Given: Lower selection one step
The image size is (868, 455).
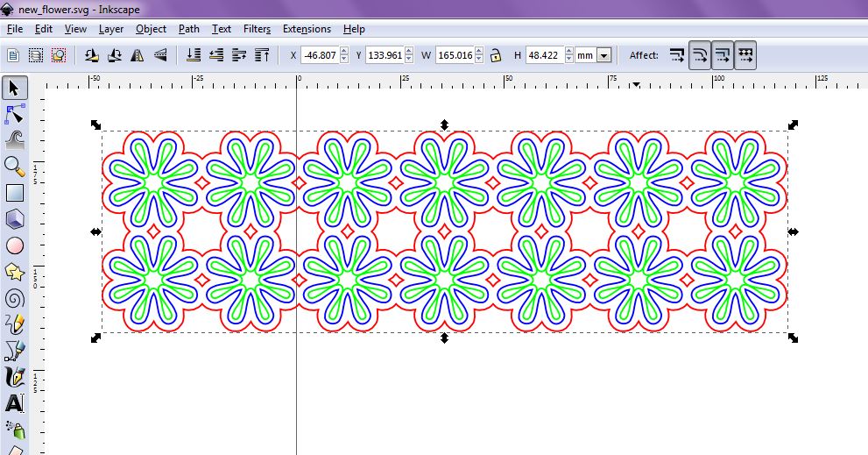Looking at the screenshot, I should [x=215, y=55].
